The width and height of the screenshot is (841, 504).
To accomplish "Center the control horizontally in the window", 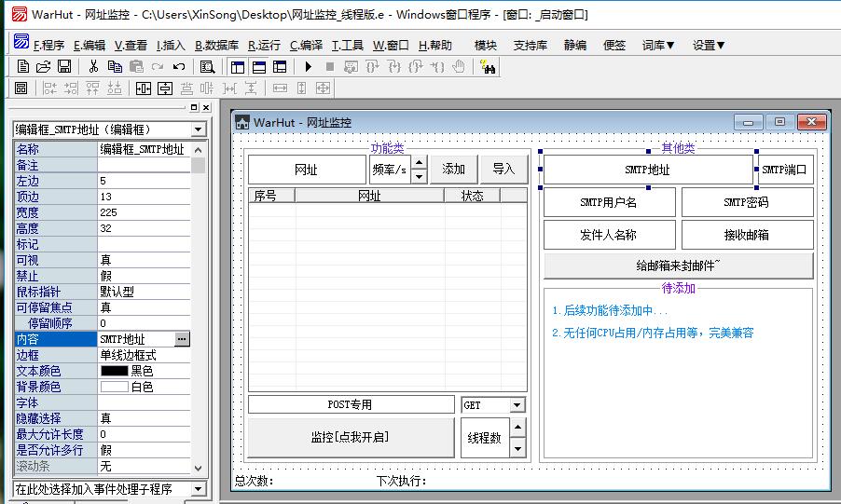I will click(x=144, y=88).
